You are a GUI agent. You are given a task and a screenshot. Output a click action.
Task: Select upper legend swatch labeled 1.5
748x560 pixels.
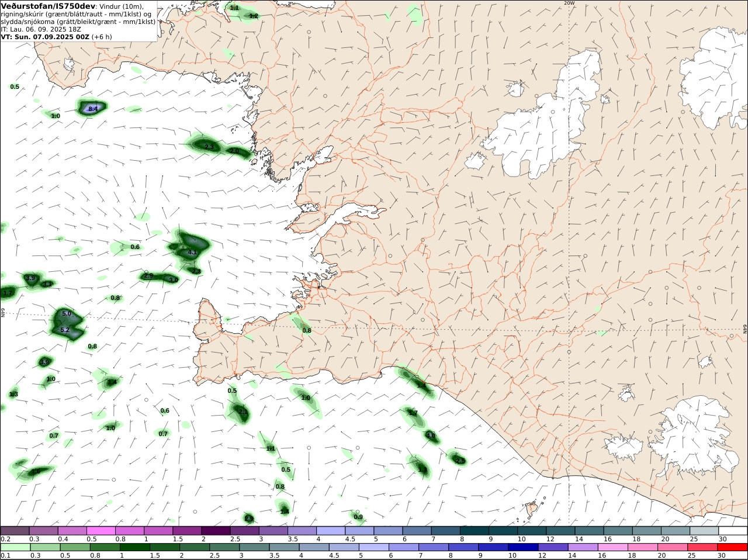point(187,530)
